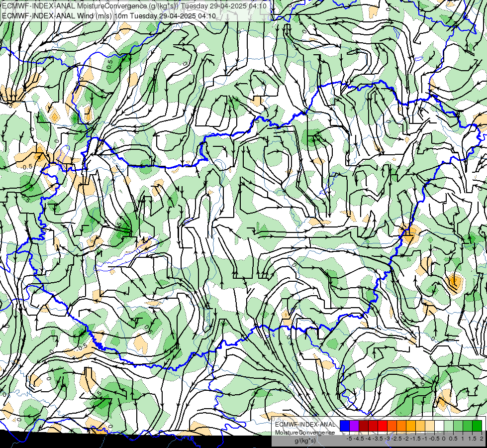487x448 pixels.
Task: Select the darkest green legend swatch
Action: tap(477, 426)
